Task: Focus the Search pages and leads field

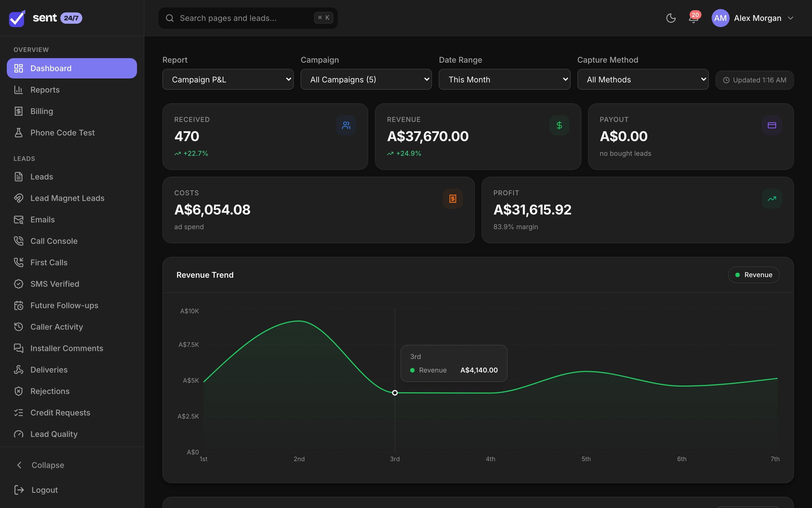Action: (x=248, y=18)
